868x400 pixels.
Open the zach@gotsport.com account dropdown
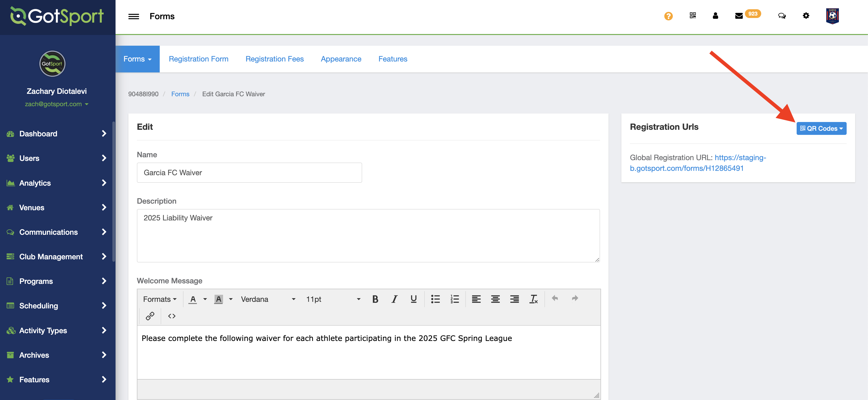[56, 104]
